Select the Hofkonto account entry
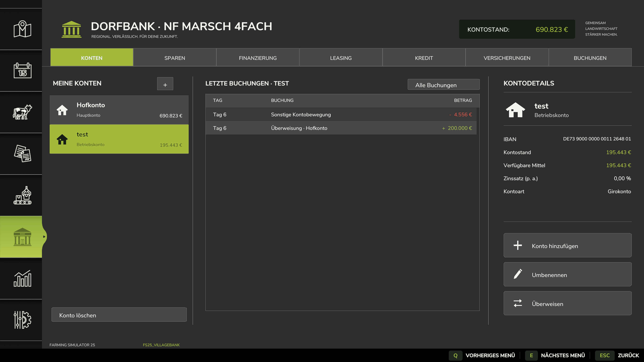 (119, 110)
